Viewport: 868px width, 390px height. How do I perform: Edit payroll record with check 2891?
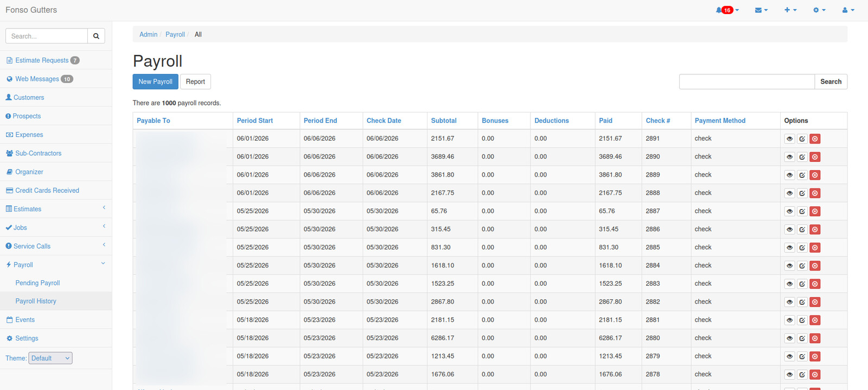point(802,139)
